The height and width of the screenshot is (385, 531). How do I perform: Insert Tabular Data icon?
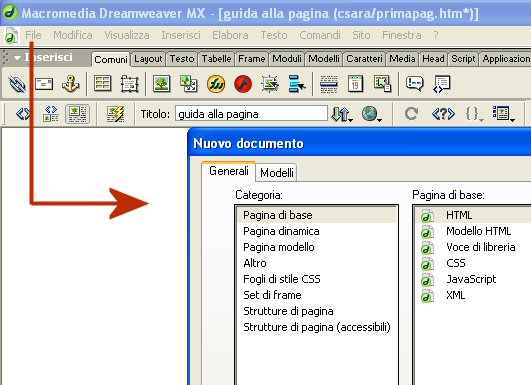click(x=382, y=84)
